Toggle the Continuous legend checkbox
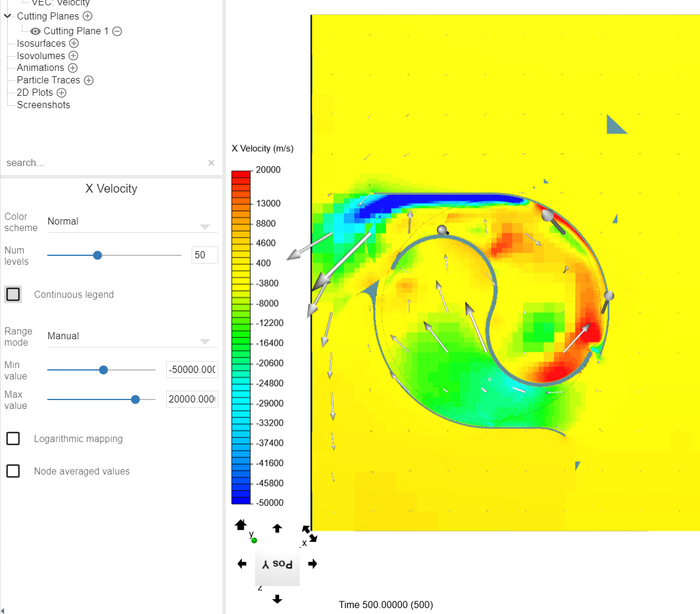 pyautogui.click(x=13, y=294)
